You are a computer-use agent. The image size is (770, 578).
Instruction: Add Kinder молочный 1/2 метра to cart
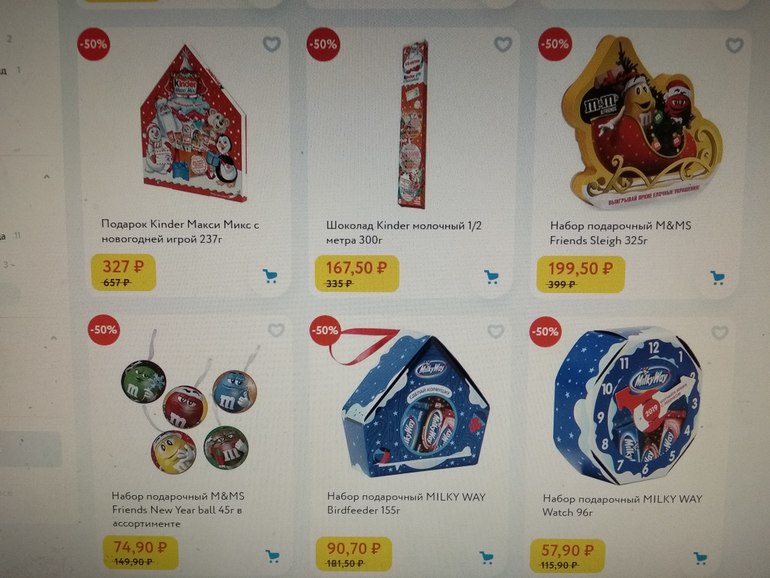492,277
